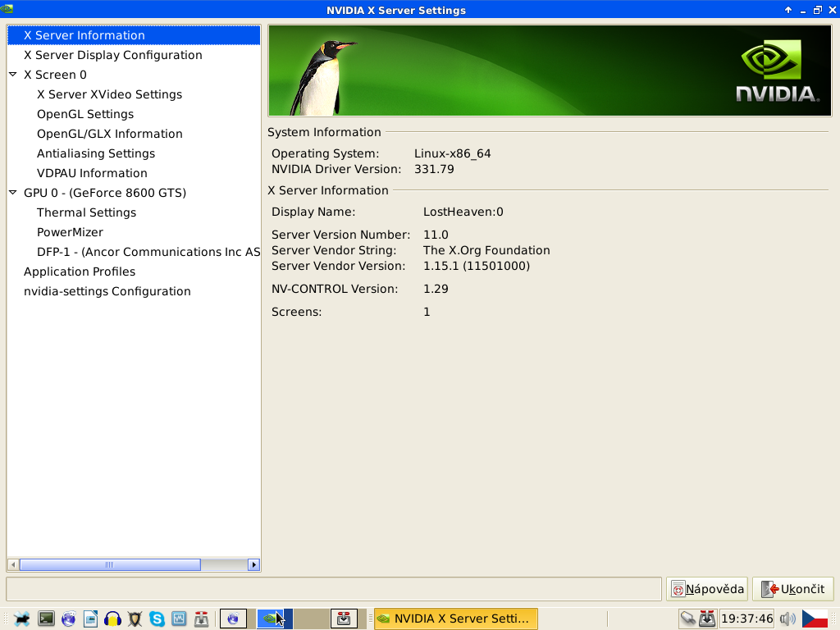Screen dimensions: 840x630
Task: Open X Server XVideo Settings
Action: 109,94
